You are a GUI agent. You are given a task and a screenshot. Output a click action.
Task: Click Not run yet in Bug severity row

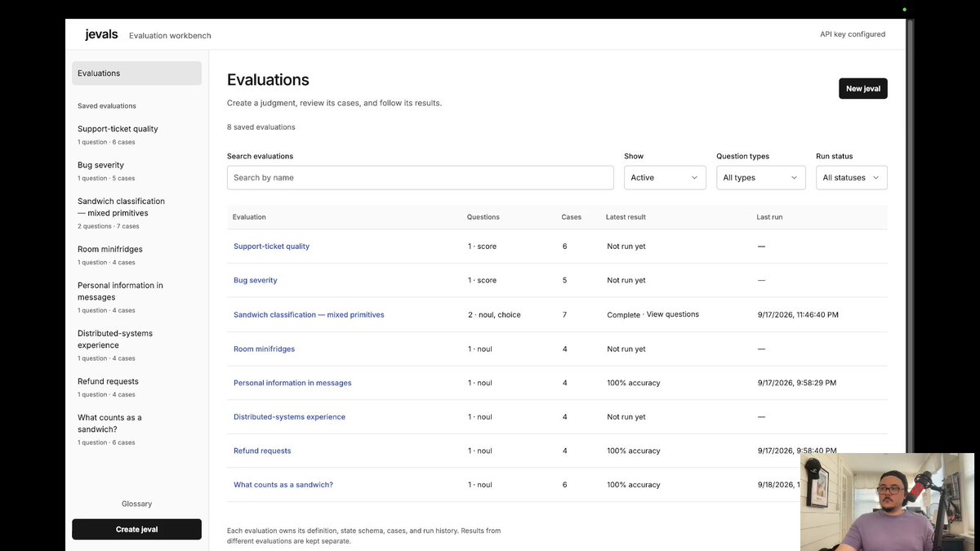point(626,281)
